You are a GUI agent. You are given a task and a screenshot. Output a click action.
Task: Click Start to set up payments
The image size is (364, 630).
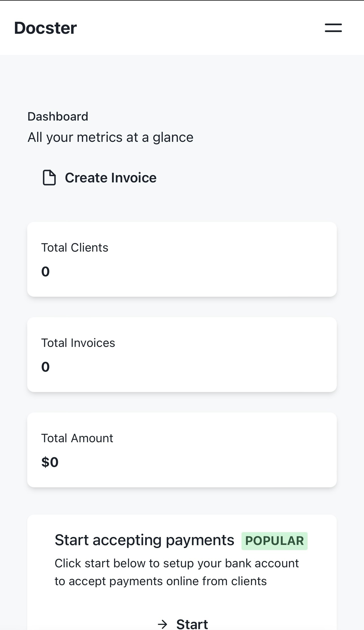coord(192,624)
